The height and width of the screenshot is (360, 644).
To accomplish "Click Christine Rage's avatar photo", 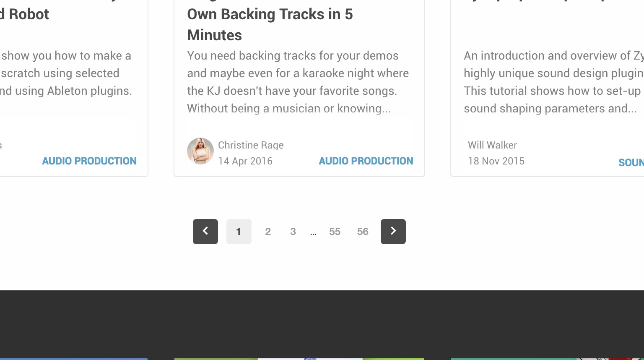I will (x=200, y=151).
